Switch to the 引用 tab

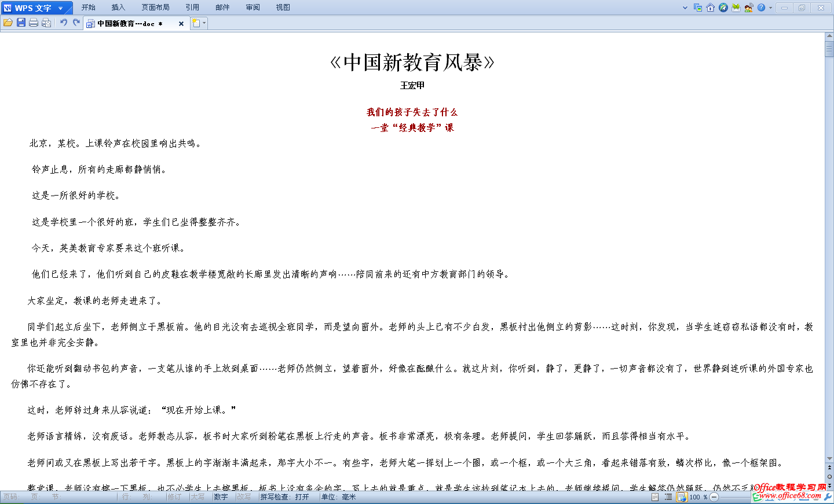(x=192, y=8)
